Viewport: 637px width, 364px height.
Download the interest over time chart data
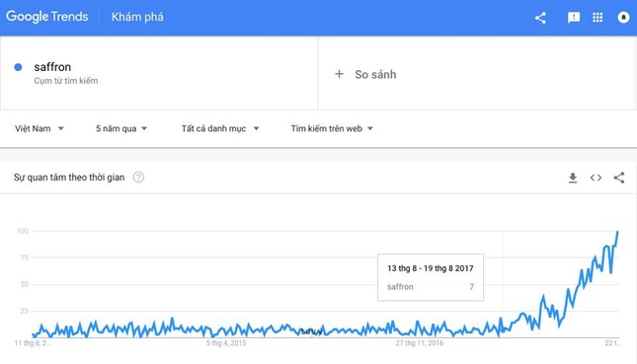[x=573, y=178]
